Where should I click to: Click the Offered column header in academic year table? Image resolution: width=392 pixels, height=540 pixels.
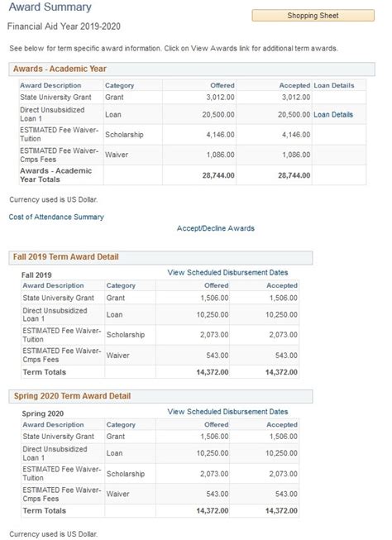click(222, 85)
